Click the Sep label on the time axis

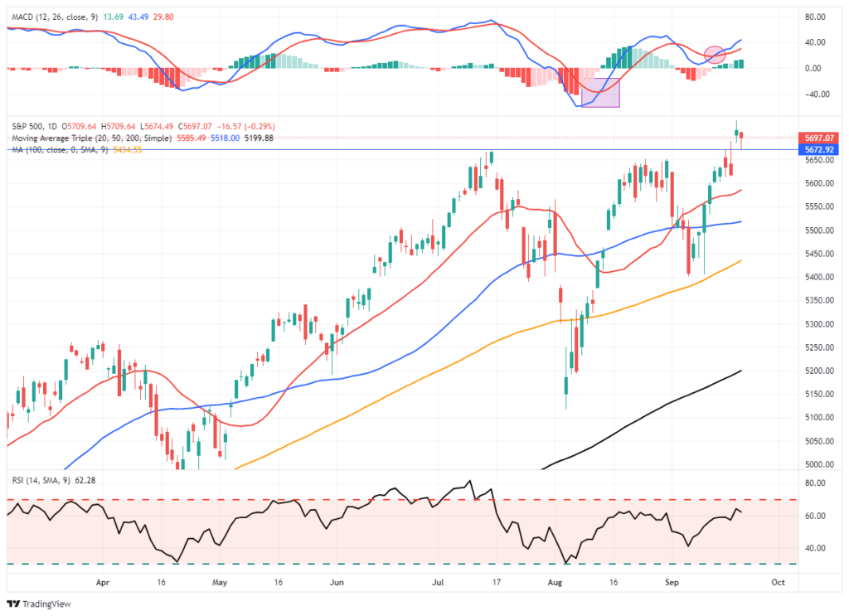pos(672,583)
